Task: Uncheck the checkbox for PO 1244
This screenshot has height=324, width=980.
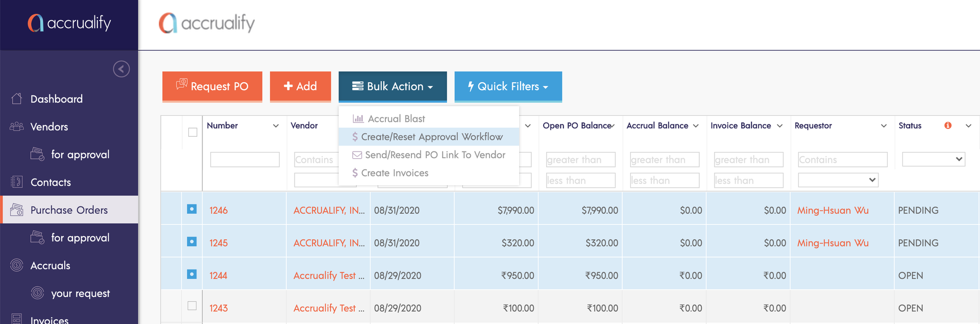Action: coord(192,274)
